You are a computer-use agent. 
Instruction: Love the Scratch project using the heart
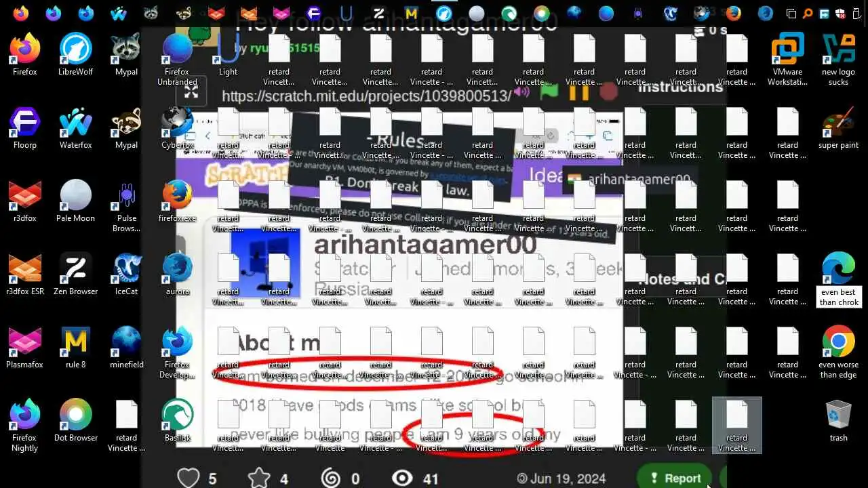click(188, 478)
